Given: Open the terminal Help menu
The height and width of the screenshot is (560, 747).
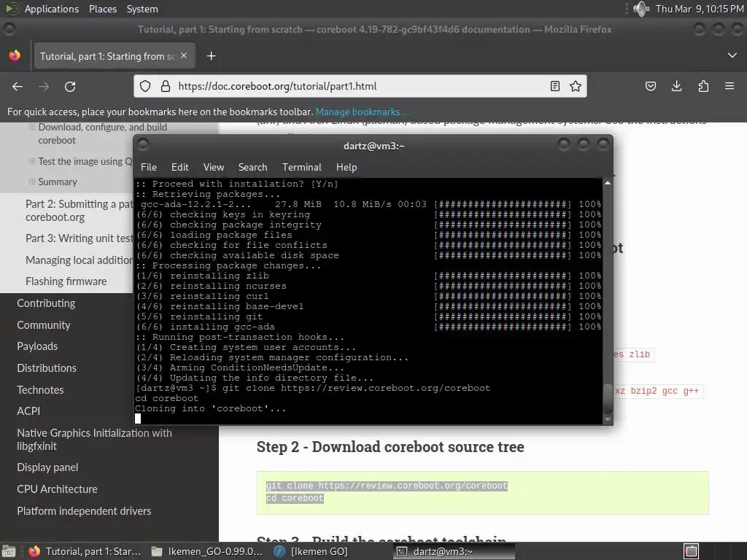Looking at the screenshot, I should tap(347, 167).
